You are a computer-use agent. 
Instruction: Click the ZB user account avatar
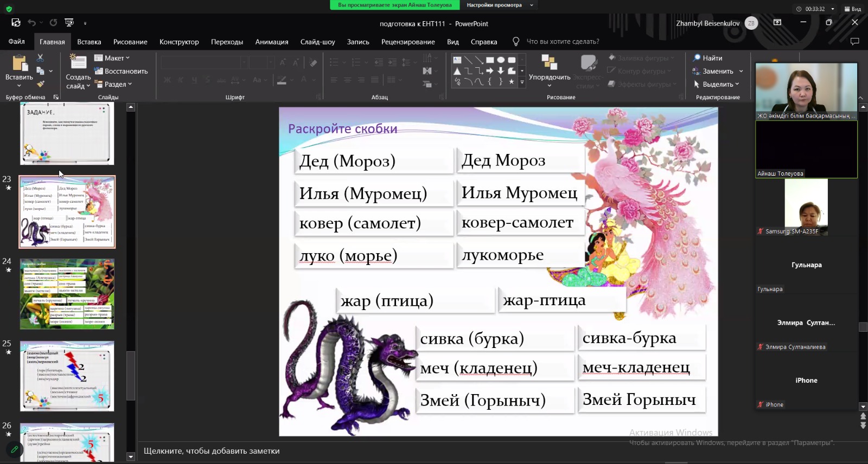[751, 23]
